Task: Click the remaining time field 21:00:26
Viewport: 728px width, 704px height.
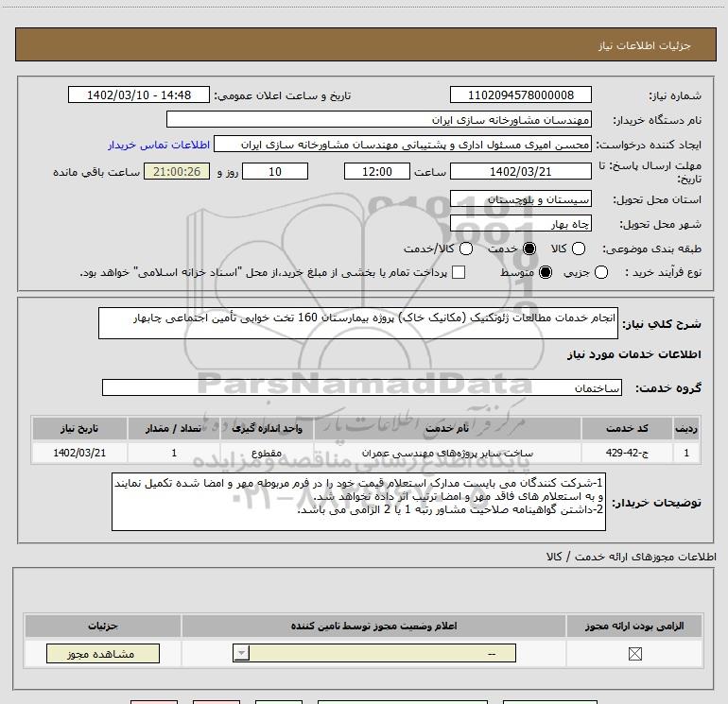Action: [x=177, y=171]
